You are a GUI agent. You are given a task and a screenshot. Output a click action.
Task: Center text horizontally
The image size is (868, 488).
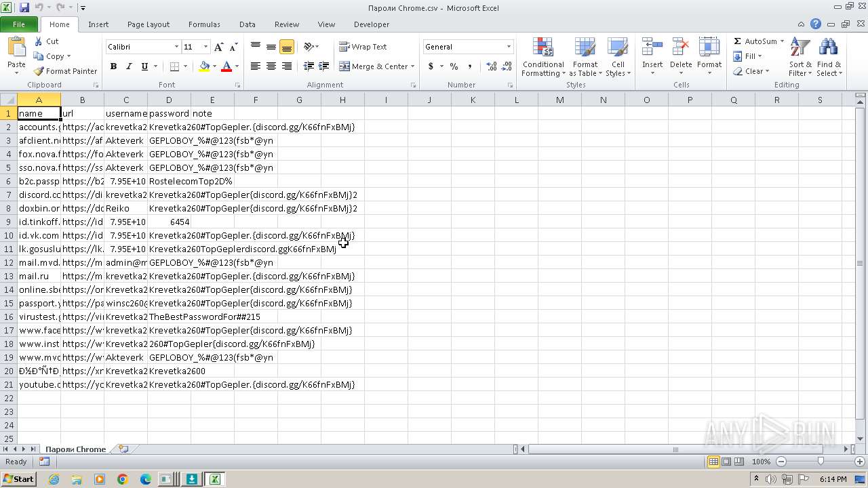click(x=271, y=66)
